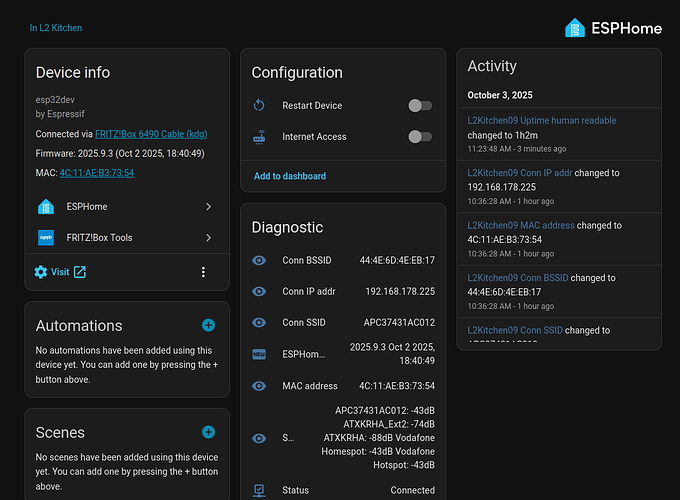Click the Configuration card heading

click(297, 72)
